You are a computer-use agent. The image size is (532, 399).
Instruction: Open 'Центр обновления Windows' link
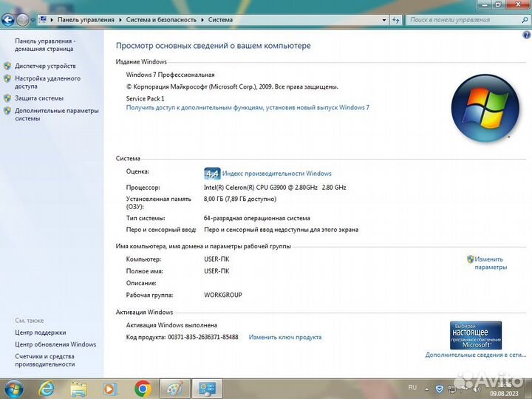pyautogui.click(x=55, y=344)
